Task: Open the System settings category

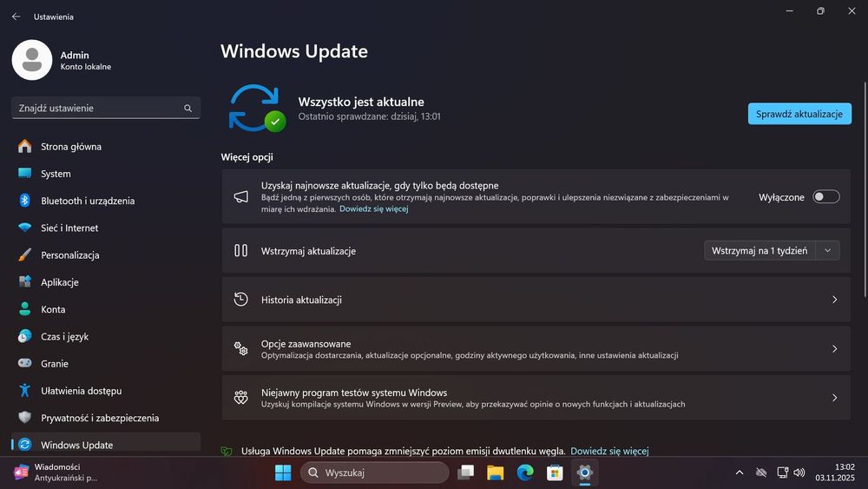Action: pyautogui.click(x=106, y=174)
